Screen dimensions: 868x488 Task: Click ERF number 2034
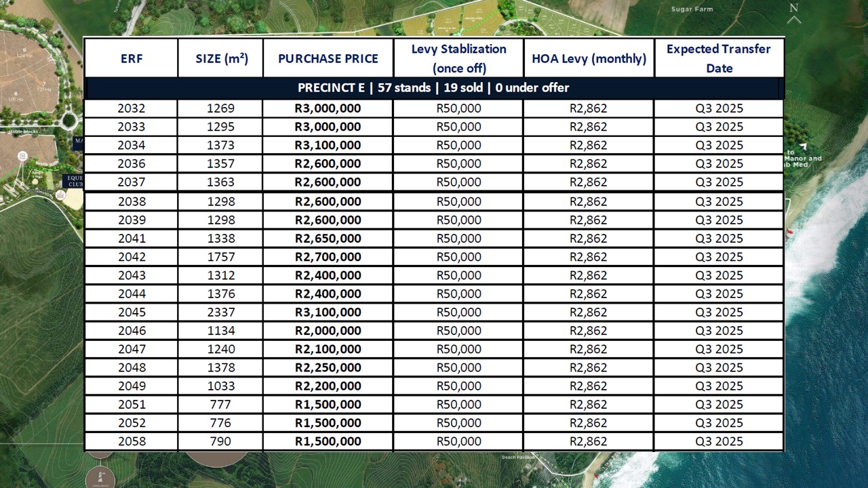[x=132, y=145]
